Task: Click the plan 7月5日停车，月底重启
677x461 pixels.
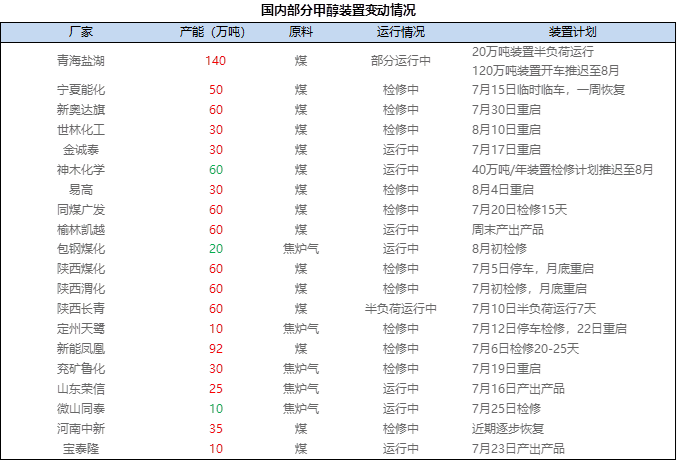Action: point(532,268)
